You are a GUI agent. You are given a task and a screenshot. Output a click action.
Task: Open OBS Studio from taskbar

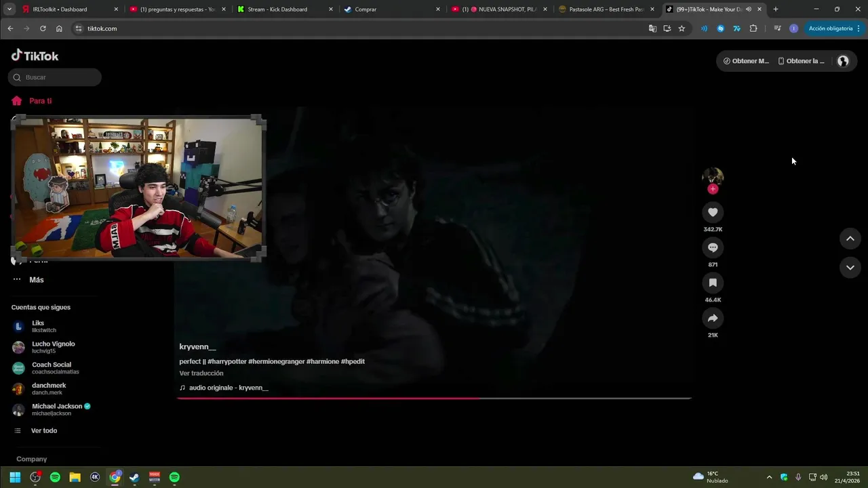click(x=35, y=477)
